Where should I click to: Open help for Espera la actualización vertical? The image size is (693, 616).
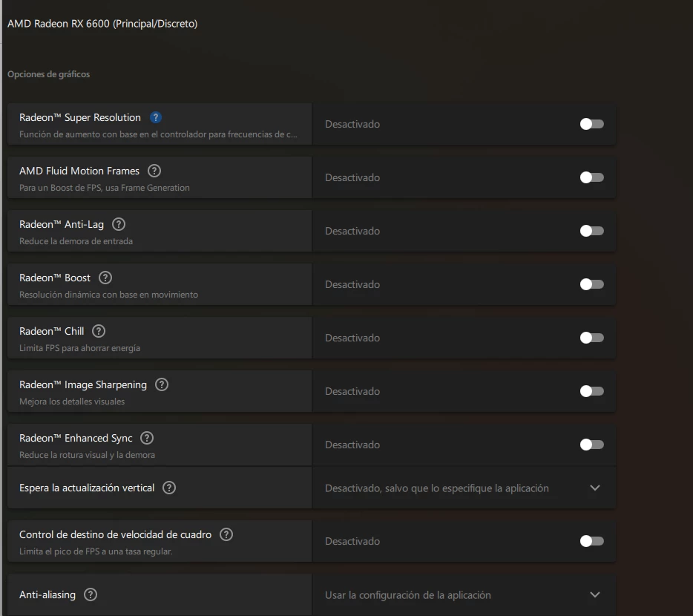pyautogui.click(x=169, y=488)
